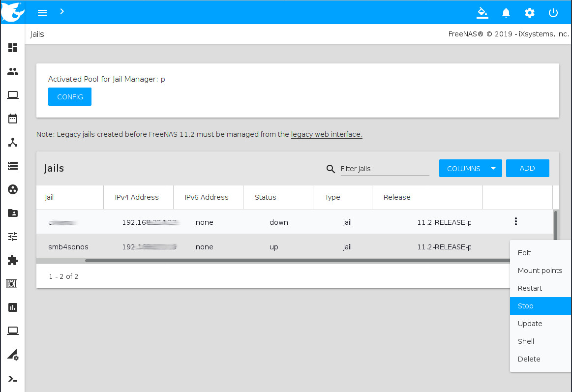This screenshot has height=392, width=572.
Task: Open the Dashboard sidebar icon
Action: click(x=13, y=48)
